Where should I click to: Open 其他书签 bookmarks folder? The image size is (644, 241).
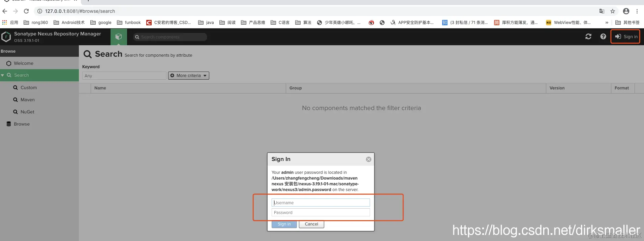tap(627, 23)
